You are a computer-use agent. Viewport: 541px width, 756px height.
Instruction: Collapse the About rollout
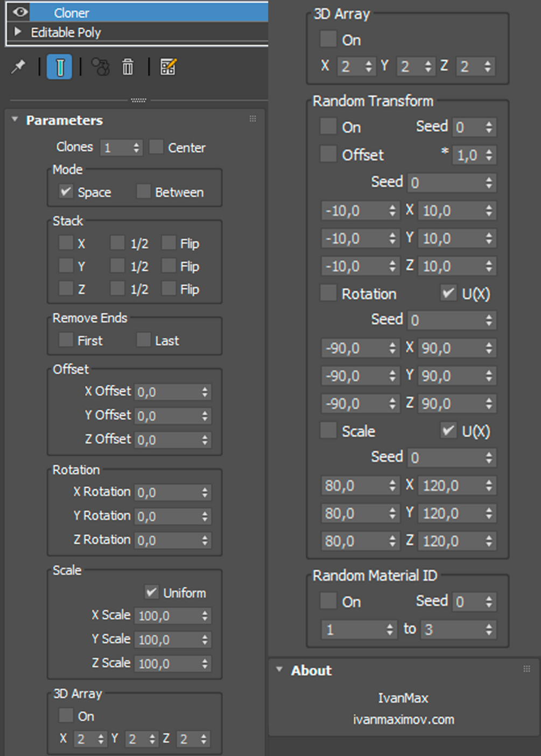pyautogui.click(x=279, y=669)
